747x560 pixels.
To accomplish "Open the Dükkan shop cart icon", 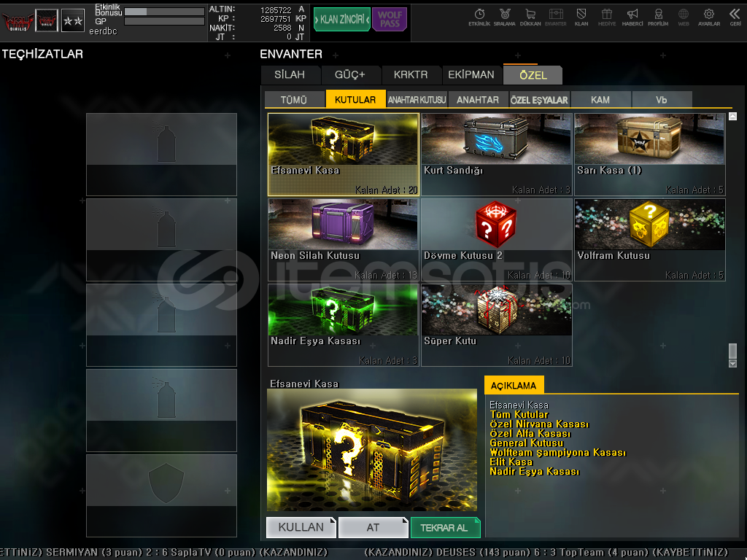I will click(x=530, y=17).
